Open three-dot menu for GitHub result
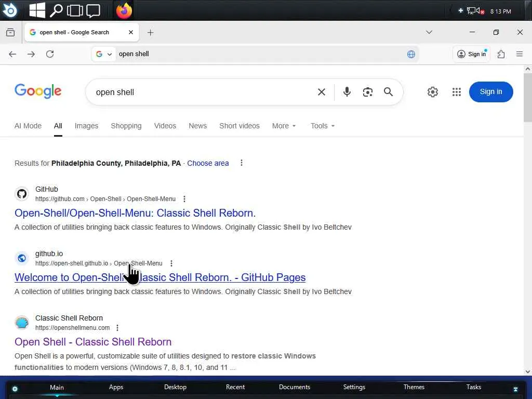The width and height of the screenshot is (532, 399). 184,199
